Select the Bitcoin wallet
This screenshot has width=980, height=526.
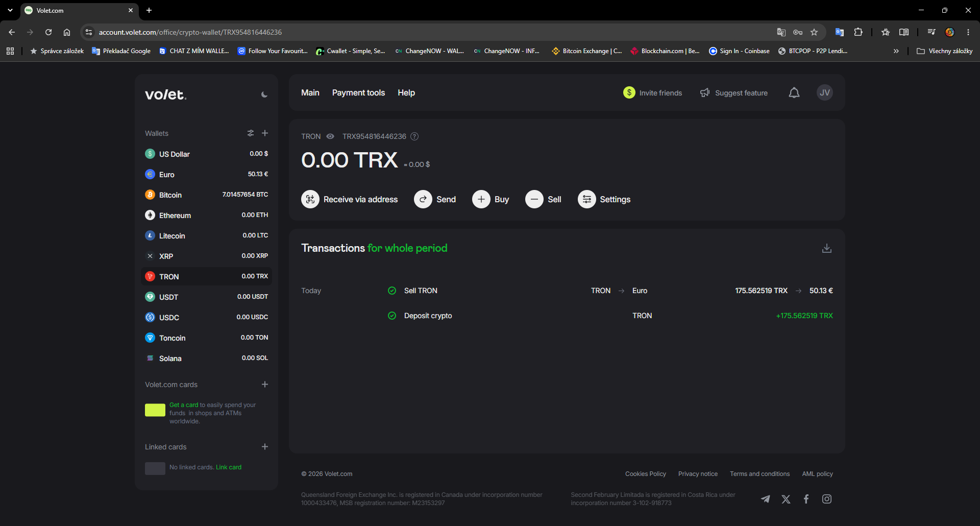coord(206,195)
